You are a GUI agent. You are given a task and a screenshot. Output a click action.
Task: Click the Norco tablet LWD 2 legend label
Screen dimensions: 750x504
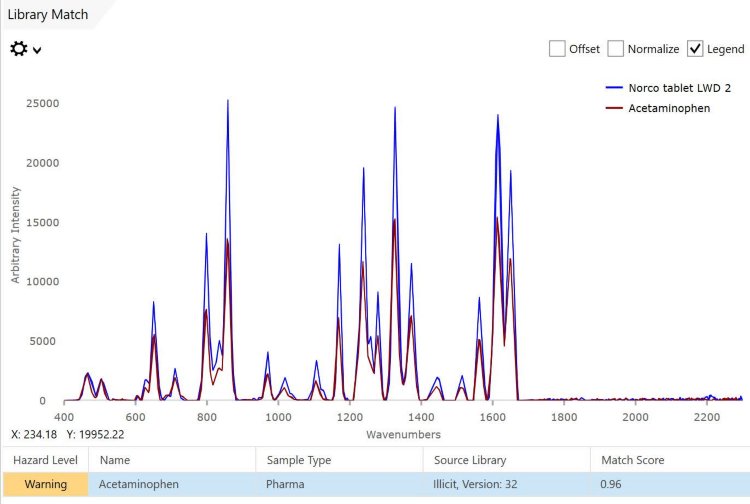click(680, 88)
